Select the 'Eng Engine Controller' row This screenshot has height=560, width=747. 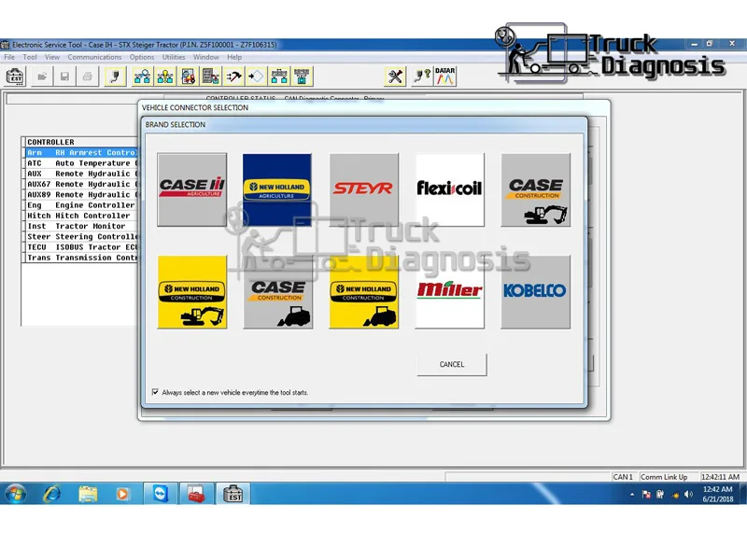pyautogui.click(x=81, y=205)
